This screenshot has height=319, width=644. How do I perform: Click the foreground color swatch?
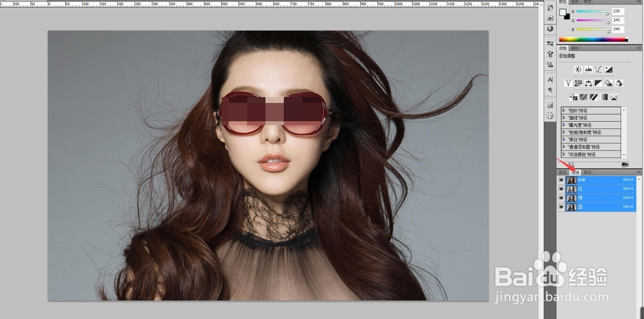(x=563, y=12)
